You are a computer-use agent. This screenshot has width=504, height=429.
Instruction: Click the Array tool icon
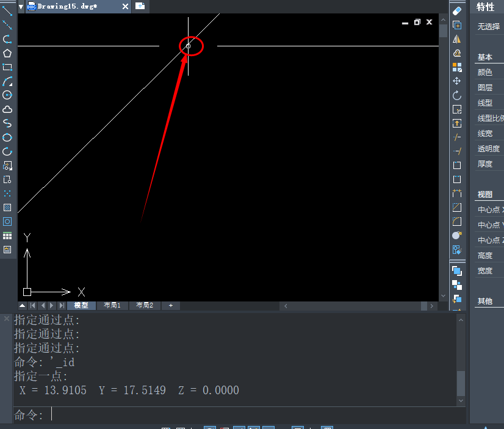coord(457,67)
